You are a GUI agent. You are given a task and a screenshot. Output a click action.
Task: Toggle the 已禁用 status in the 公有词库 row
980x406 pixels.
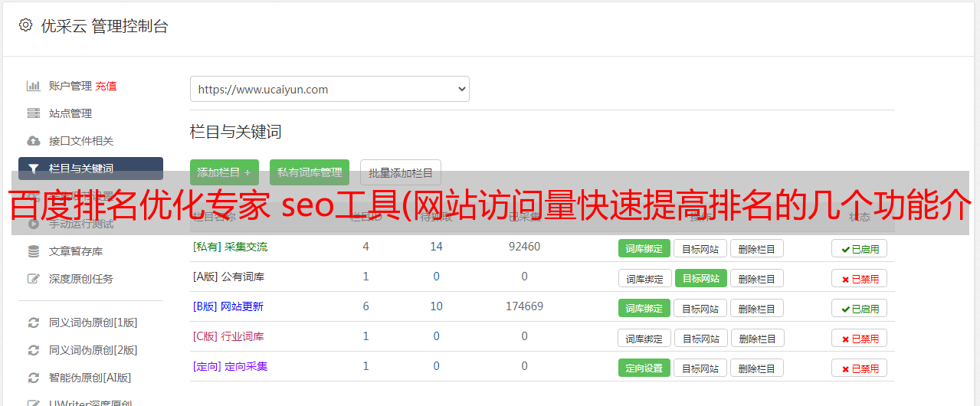[860, 278]
